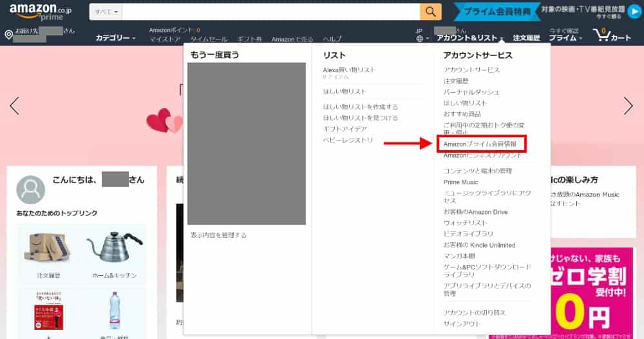Click Alexa買い物リスト link
The height and width of the screenshot is (339, 644).
click(x=349, y=70)
